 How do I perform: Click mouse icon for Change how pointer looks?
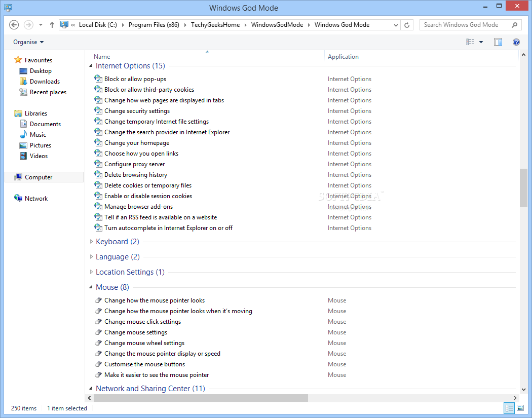click(98, 300)
